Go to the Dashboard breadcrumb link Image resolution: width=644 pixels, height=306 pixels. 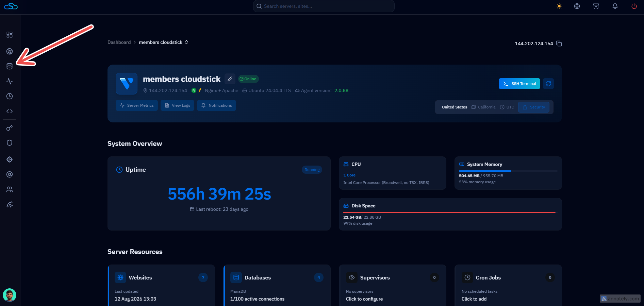(119, 42)
